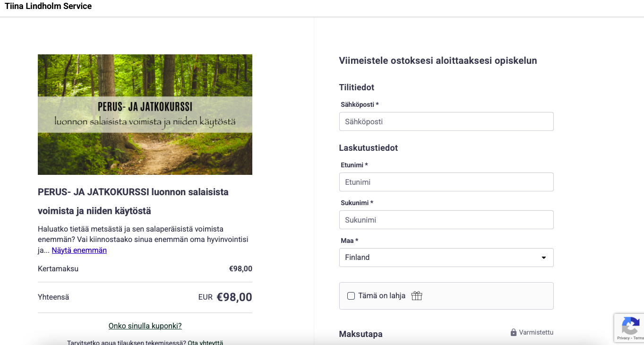Viewport: 644px width, 345px height.
Task: Click the Yhteensä total price €98,00
Action: (234, 297)
